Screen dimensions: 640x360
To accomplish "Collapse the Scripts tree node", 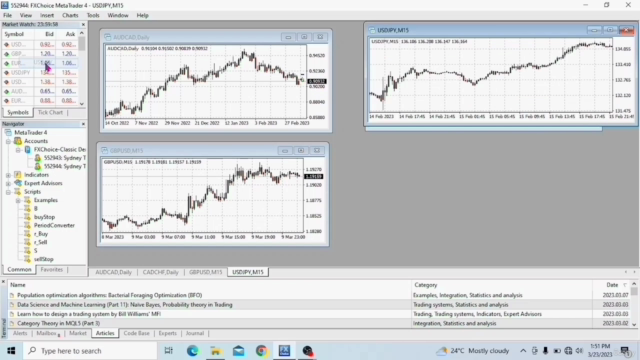I will (x=8, y=192).
